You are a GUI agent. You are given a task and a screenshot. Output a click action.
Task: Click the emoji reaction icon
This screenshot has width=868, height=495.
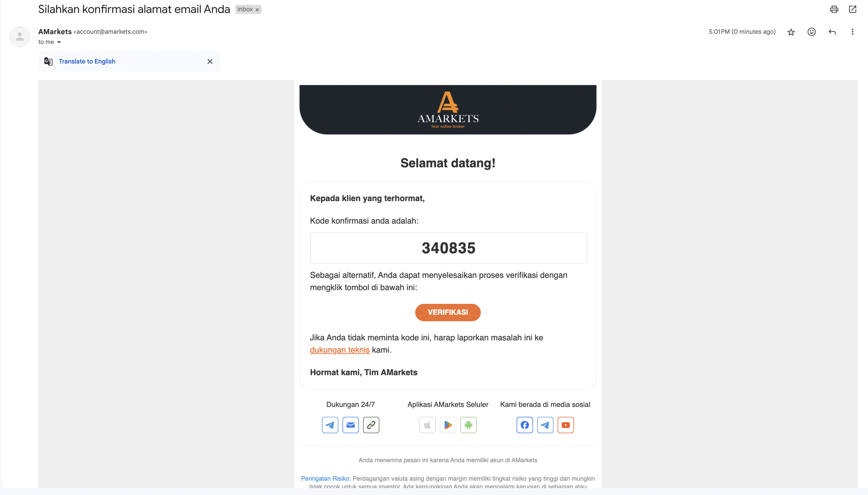pos(811,31)
